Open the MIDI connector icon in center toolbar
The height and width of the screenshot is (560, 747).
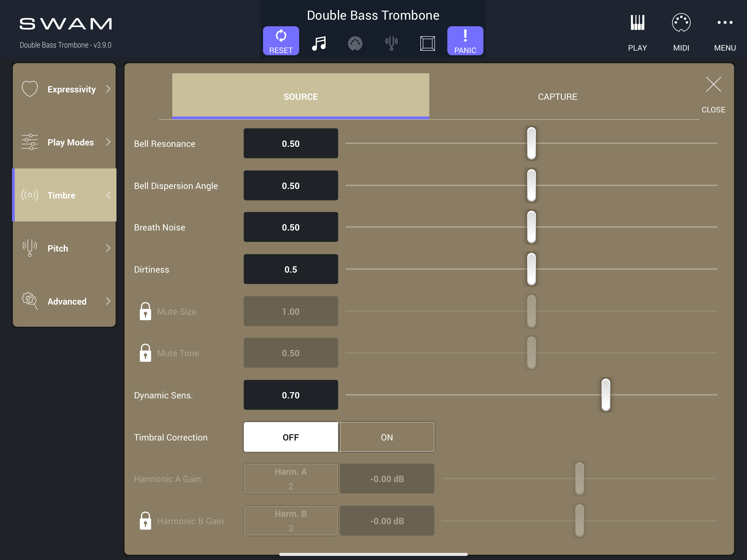point(355,43)
